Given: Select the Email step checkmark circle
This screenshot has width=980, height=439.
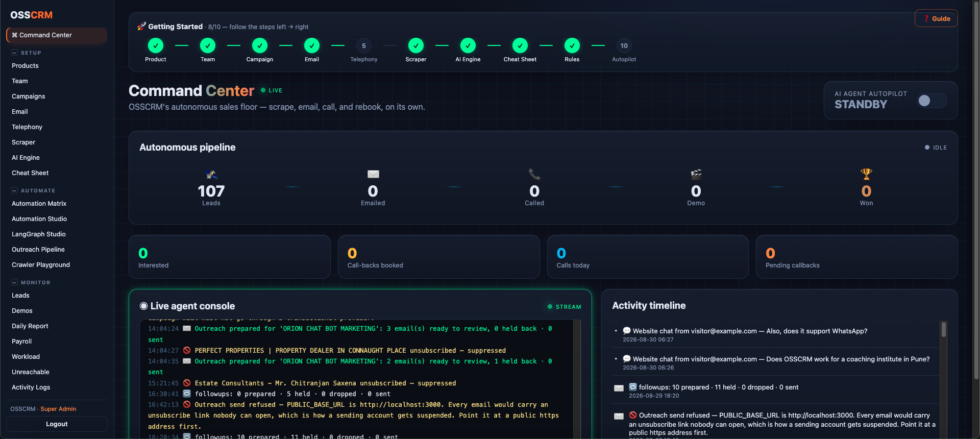Looking at the screenshot, I should click(312, 45).
